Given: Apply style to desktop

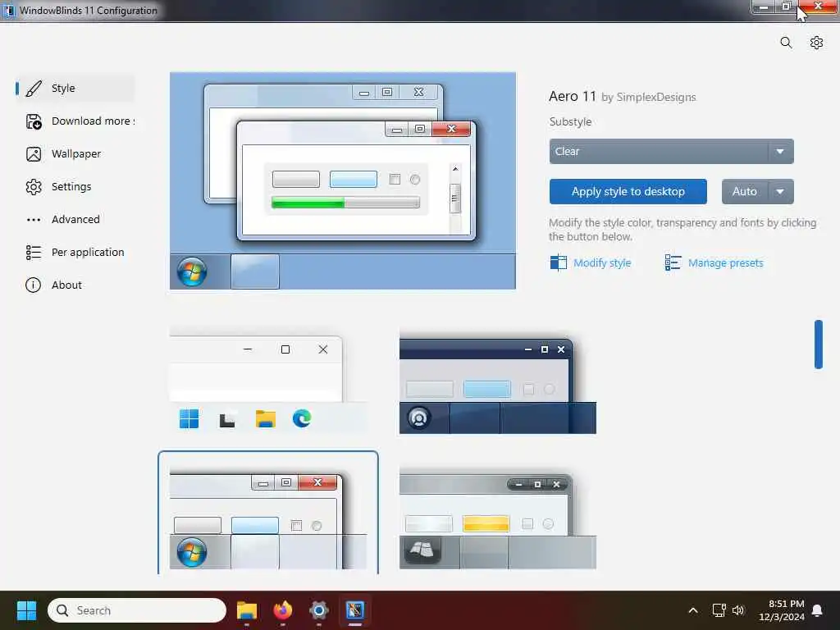Looking at the screenshot, I should (x=628, y=191).
